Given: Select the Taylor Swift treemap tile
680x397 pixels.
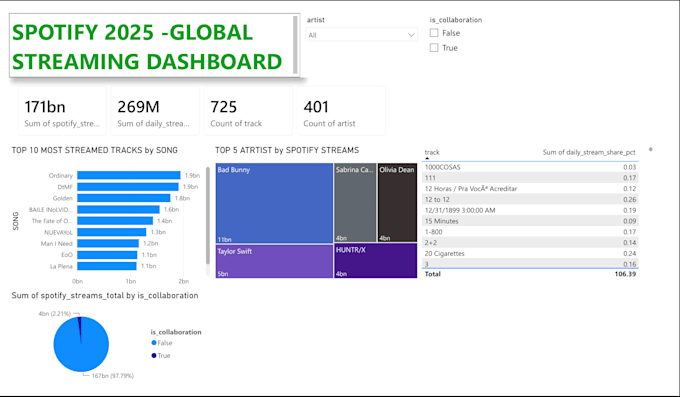Looking at the screenshot, I should click(274, 261).
